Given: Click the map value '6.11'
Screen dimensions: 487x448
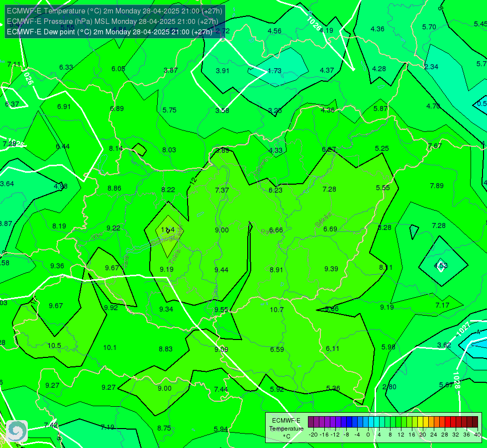Looking at the screenshot, I should coord(333,349).
